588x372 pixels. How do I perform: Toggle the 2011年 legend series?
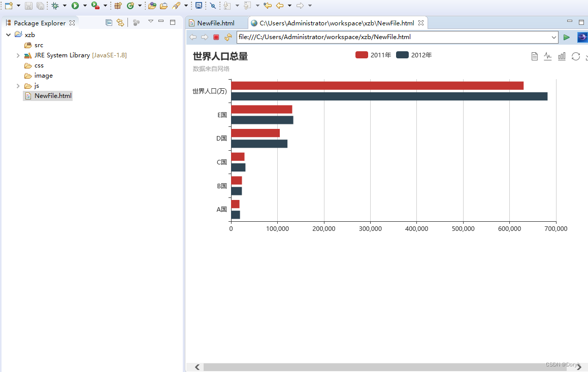point(373,55)
